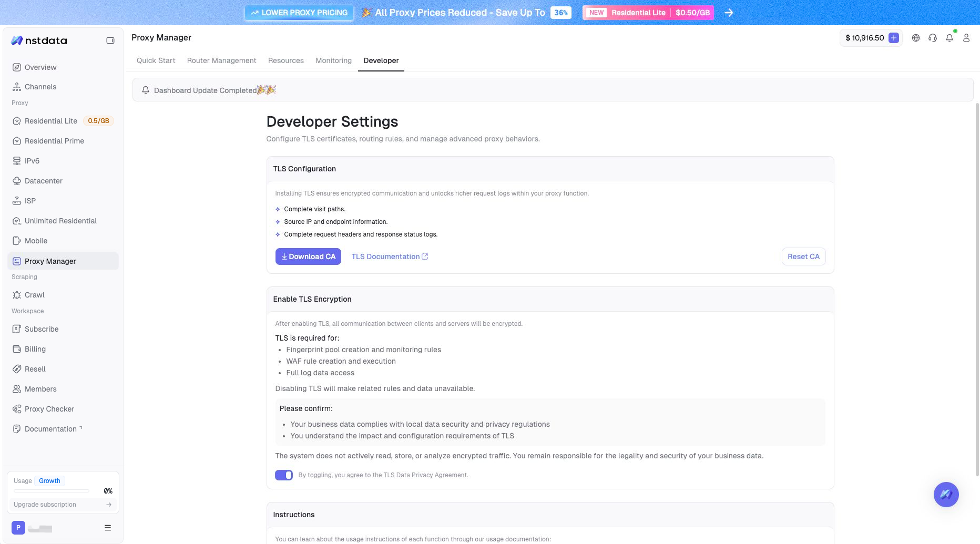
Task: Open Unlimited Residential proxy
Action: (63, 221)
